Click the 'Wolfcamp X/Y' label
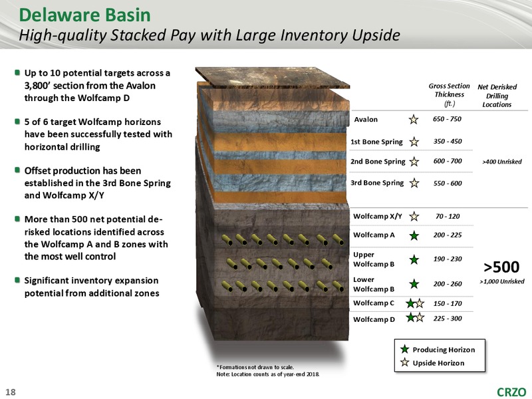This screenshot has width=532, height=399. [x=378, y=217]
